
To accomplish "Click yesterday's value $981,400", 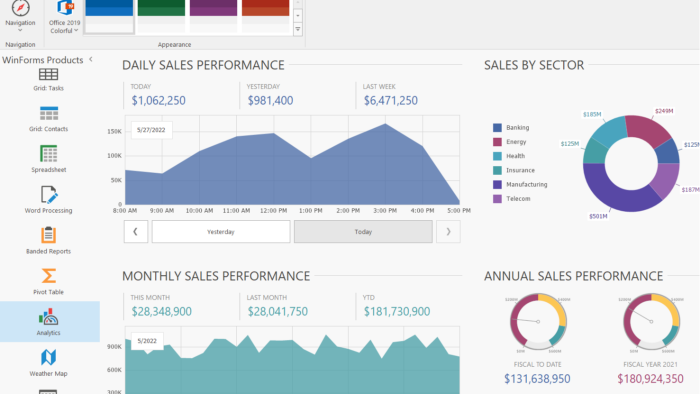I will tap(271, 101).
